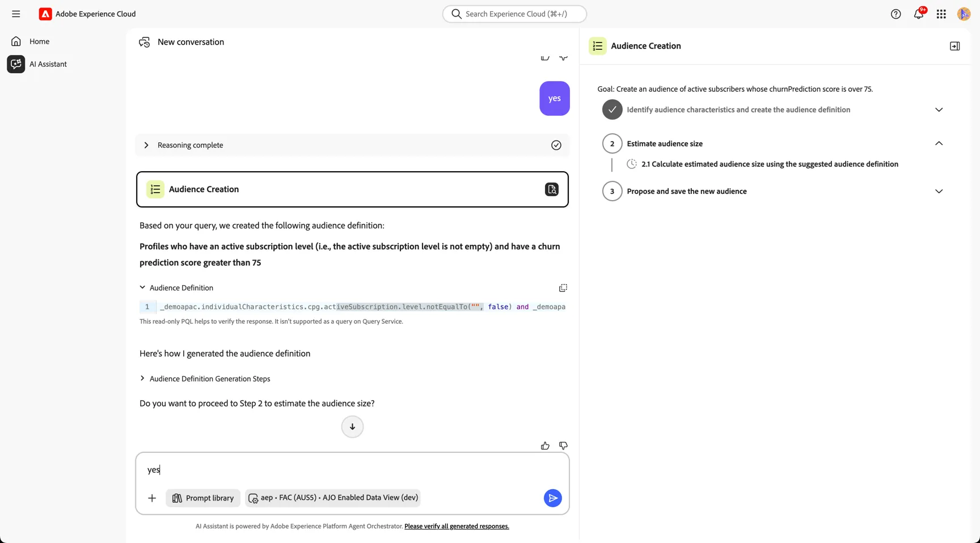Collapse the Audience Creation side panel
This screenshot has height=543, width=980.
tap(954, 46)
